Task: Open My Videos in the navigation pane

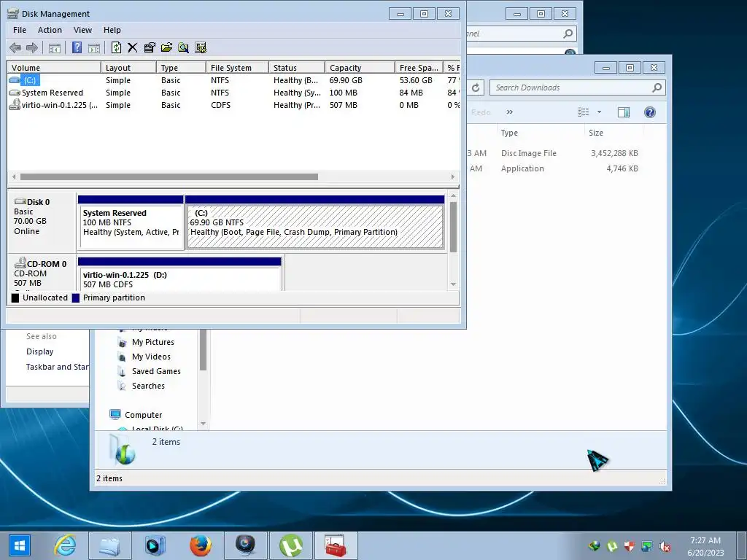Action: 151,357
